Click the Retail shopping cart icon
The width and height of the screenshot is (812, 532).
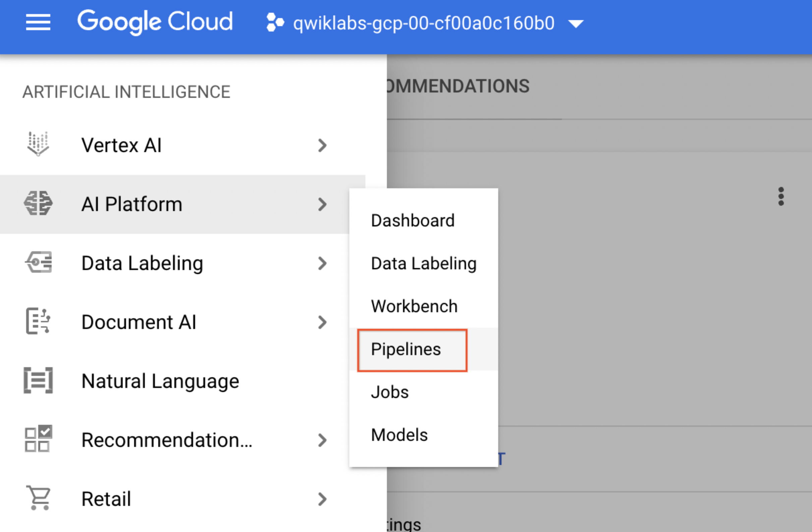click(39, 498)
